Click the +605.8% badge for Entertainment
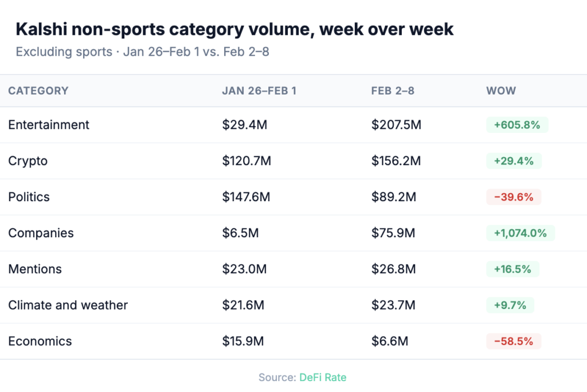This screenshot has height=392, width=587. coord(517,125)
